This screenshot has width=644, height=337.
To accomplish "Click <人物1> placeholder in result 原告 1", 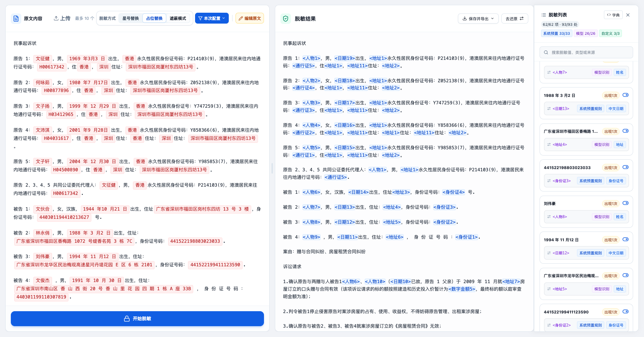I will [x=312, y=58].
